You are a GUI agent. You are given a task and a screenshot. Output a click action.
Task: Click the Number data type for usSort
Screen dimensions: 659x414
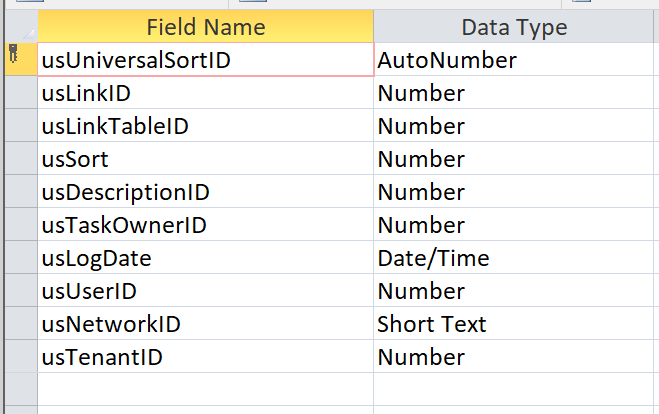click(x=514, y=158)
